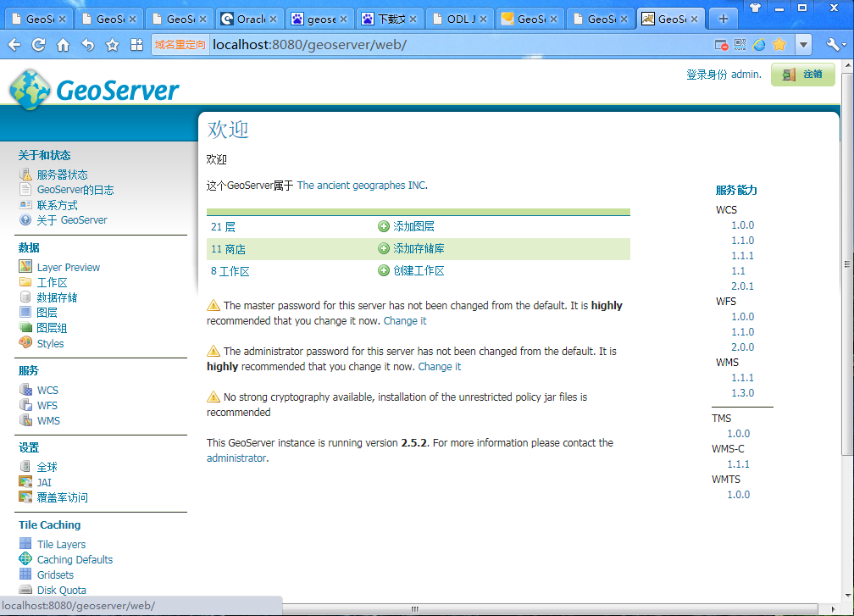Click the administrator contact link
The height and width of the screenshot is (616, 854).
pos(236,458)
